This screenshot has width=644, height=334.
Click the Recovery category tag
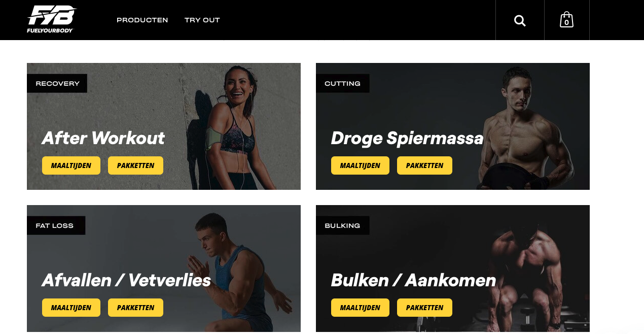(x=57, y=83)
